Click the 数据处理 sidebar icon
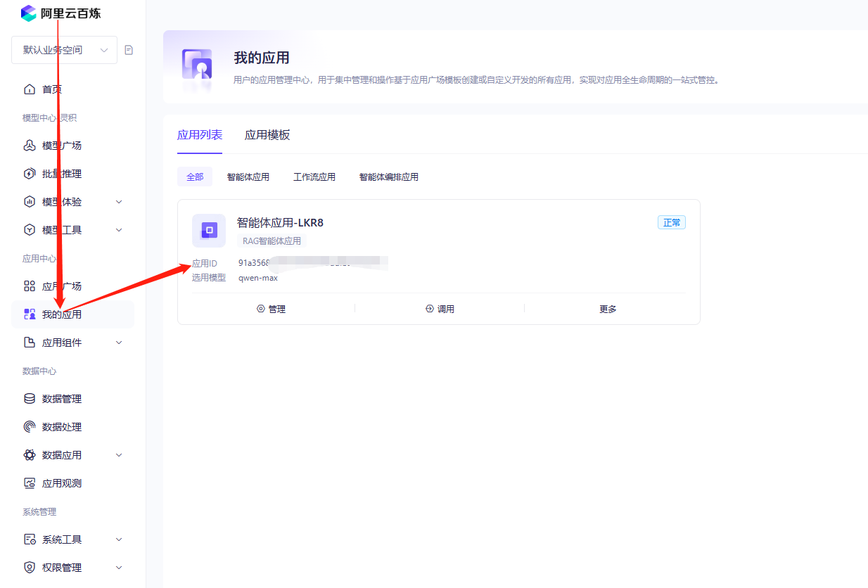Viewport: 868px width, 588px height. 30,427
